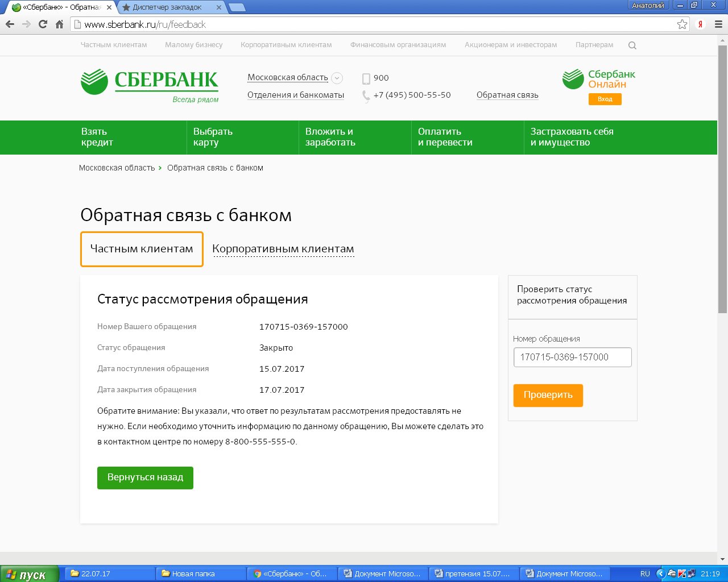
Task: Click the Yandex extension icon
Action: tap(701, 24)
